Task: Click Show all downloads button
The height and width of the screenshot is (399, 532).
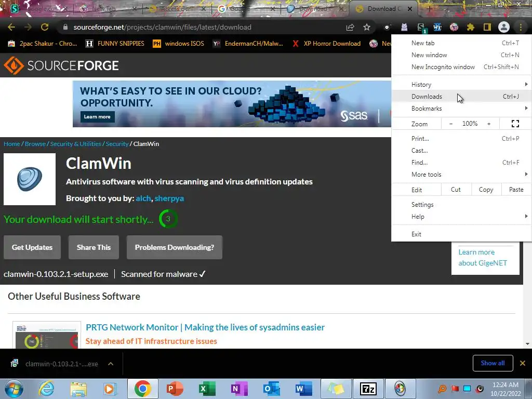Action: click(x=493, y=363)
